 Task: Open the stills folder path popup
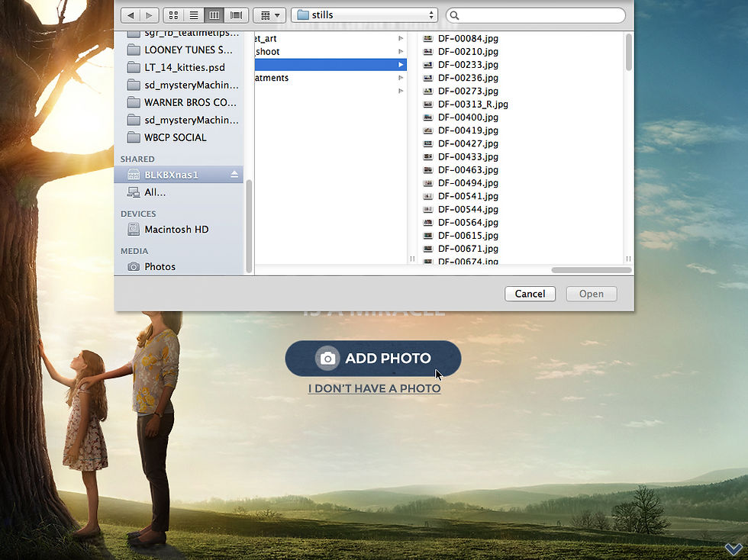pos(365,15)
